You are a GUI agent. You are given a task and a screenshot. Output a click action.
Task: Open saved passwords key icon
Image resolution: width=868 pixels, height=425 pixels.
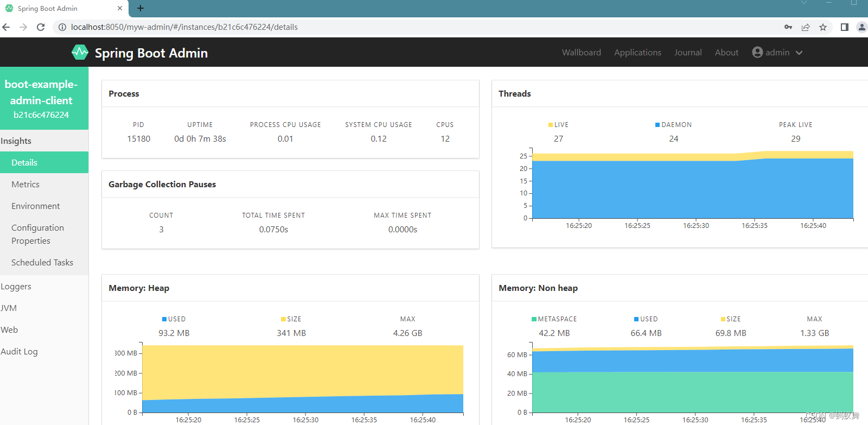(788, 27)
